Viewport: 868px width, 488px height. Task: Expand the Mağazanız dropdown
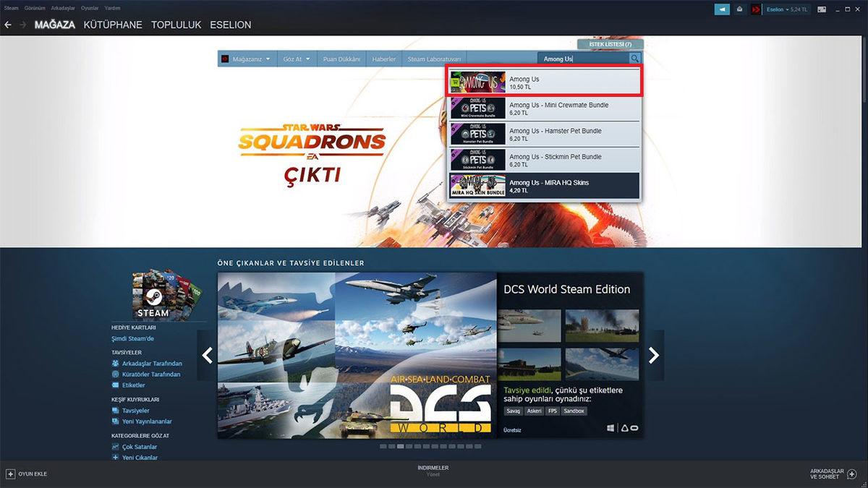246,59
